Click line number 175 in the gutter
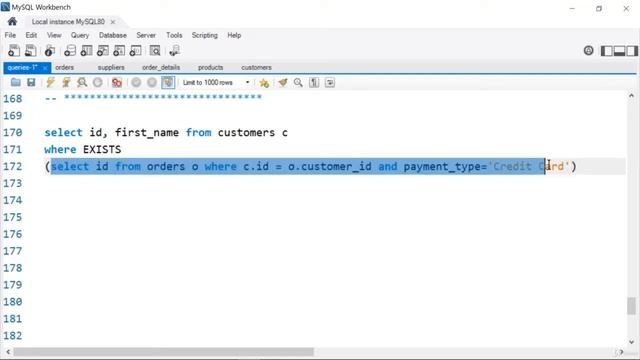This screenshot has height=360, width=640. (x=13, y=217)
